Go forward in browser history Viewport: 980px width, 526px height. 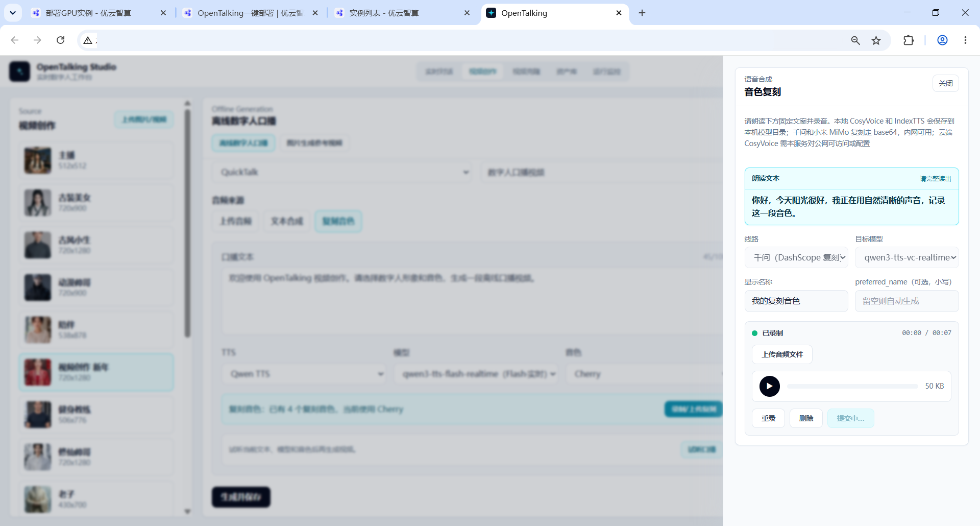click(x=37, y=40)
